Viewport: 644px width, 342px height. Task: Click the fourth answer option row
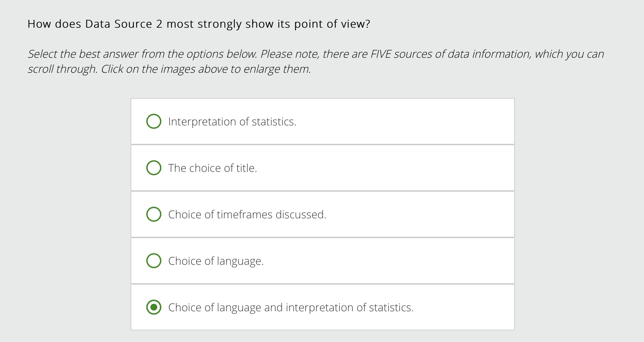pyautogui.click(x=323, y=261)
